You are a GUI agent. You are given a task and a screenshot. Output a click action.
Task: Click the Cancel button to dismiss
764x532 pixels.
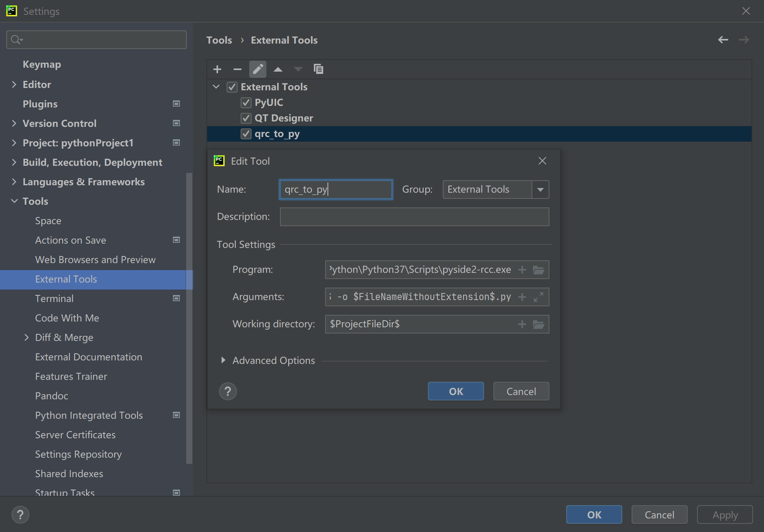click(x=521, y=391)
